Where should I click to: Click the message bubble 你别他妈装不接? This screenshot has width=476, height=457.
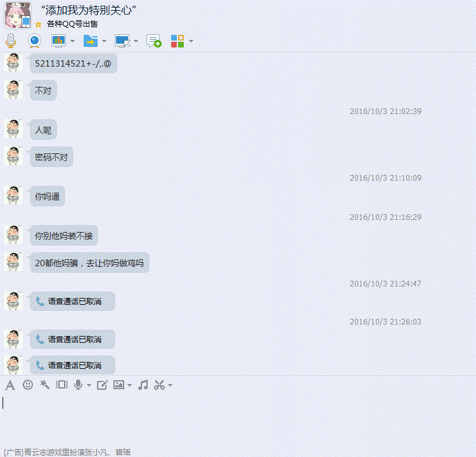[x=64, y=236]
